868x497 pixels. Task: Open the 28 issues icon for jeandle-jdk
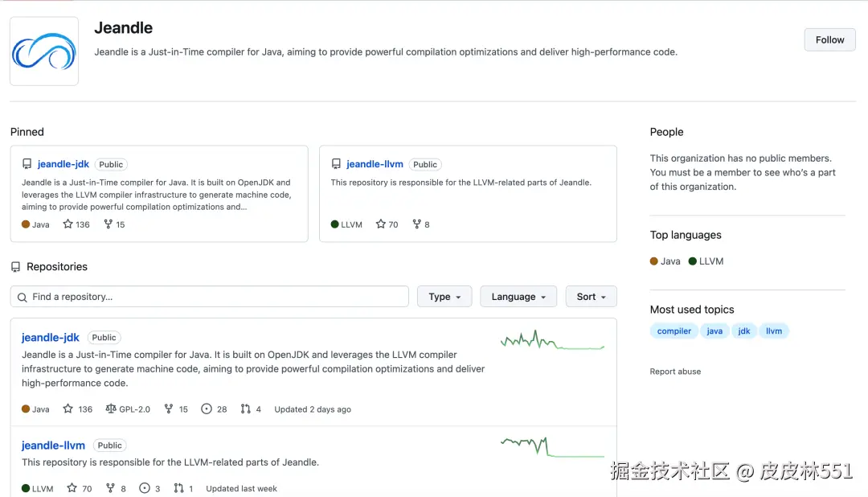[207, 409]
